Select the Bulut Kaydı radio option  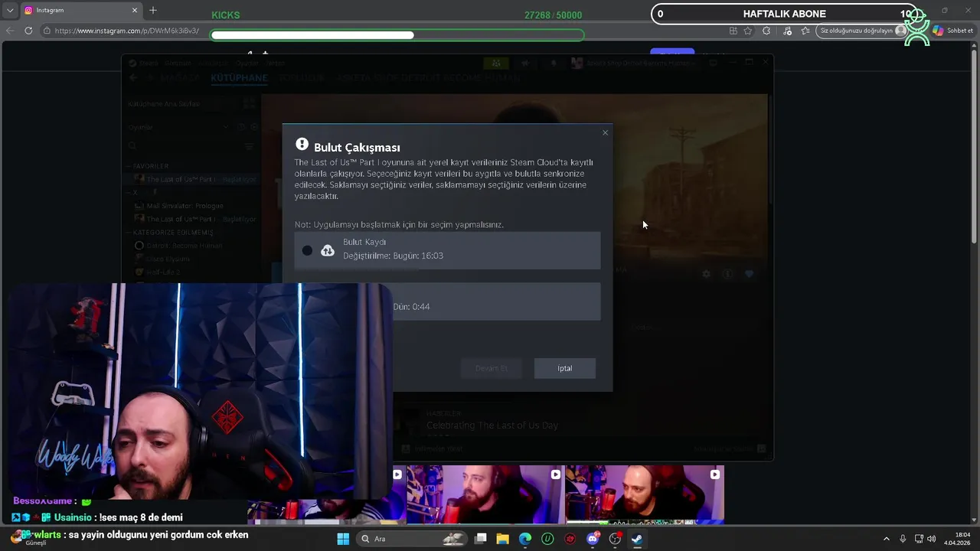307,250
